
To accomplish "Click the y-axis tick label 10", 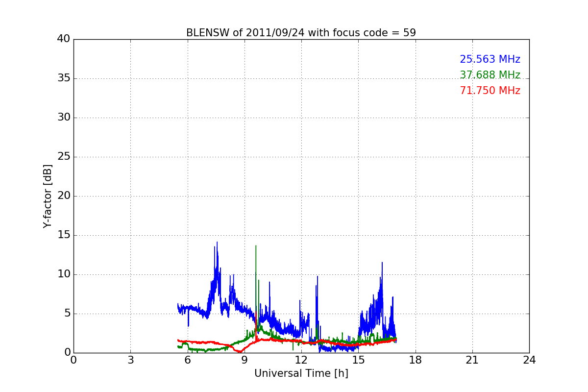I will [x=64, y=274].
